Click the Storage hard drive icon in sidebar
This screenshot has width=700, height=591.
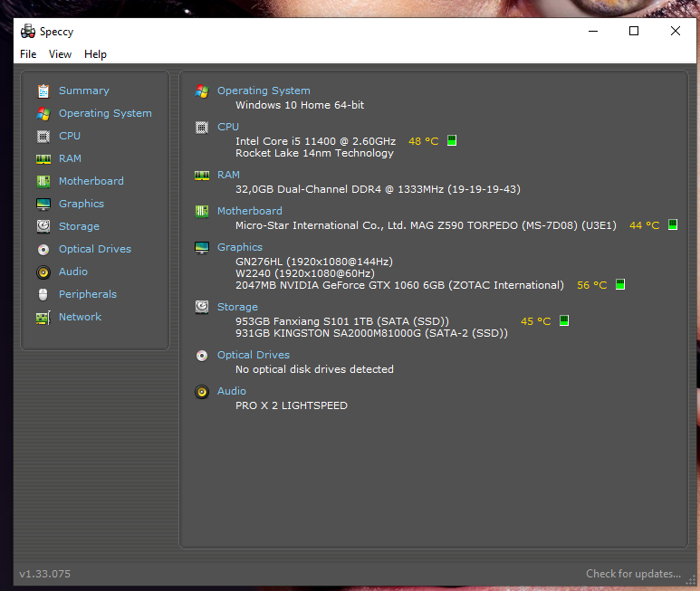43,226
